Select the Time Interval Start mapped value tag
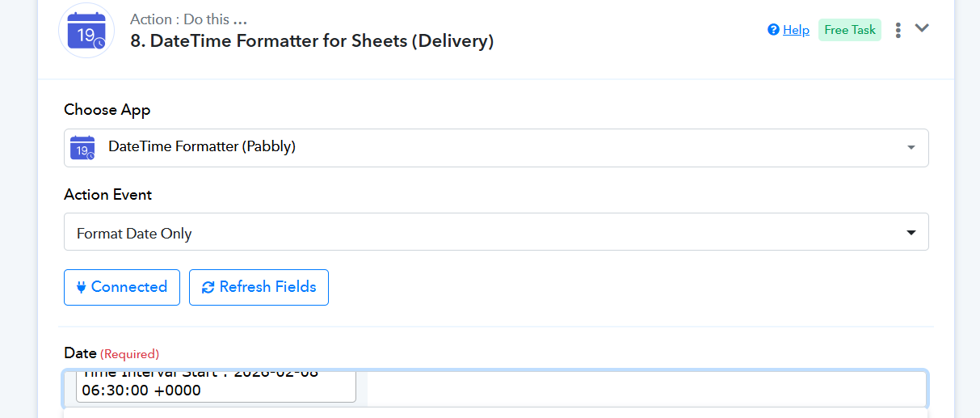The image size is (980, 418). [216, 385]
